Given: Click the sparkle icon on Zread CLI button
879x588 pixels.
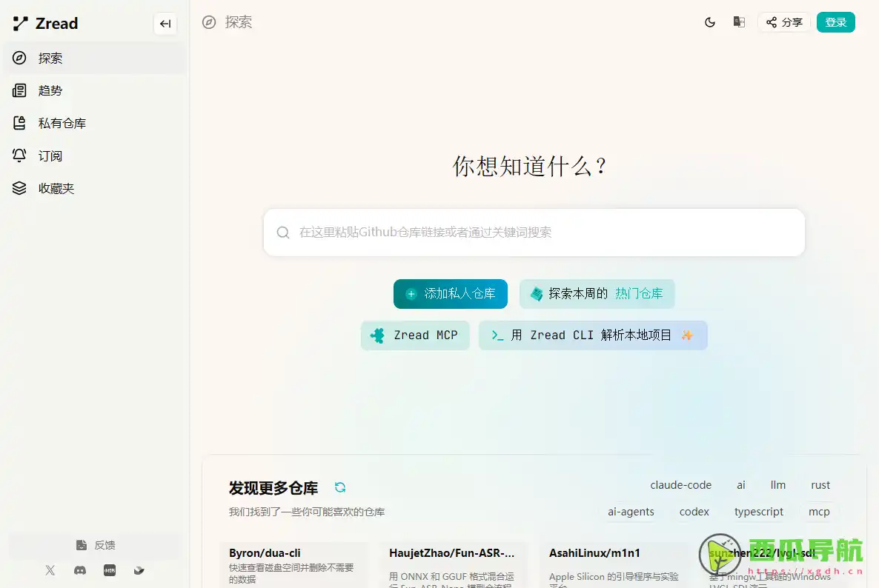Looking at the screenshot, I should point(687,335).
